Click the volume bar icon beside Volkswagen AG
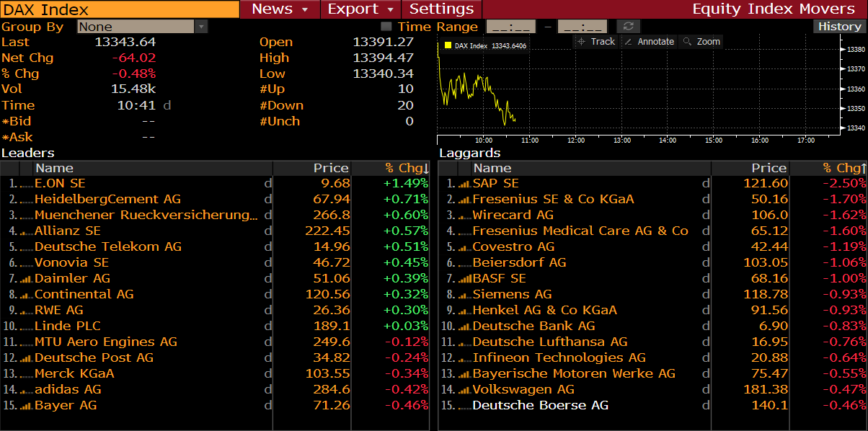 click(x=464, y=390)
